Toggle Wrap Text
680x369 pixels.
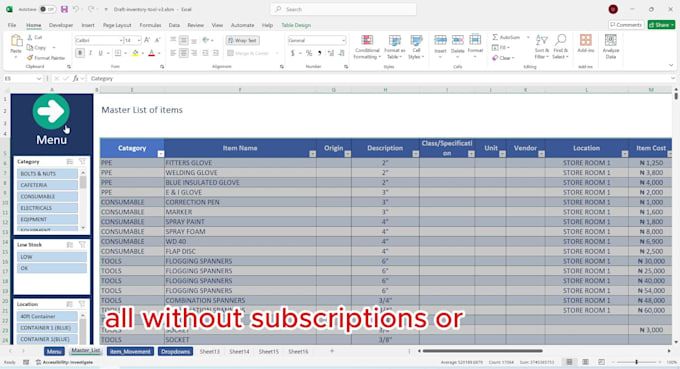coord(243,40)
